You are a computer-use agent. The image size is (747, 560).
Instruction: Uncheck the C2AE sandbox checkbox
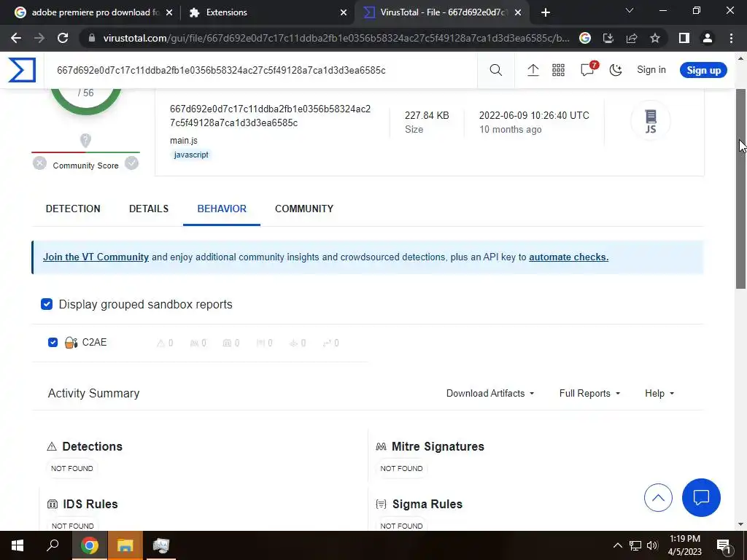point(53,343)
